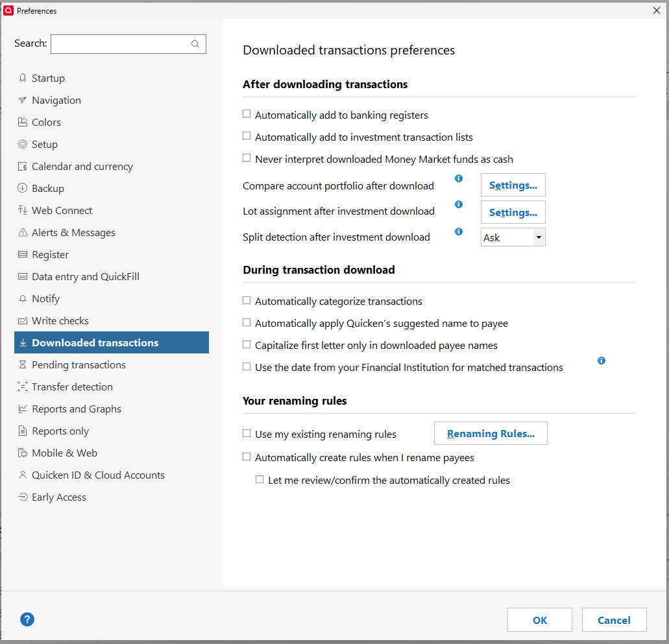Select Downloaded transactions sidebar item
This screenshot has height=644, width=669.
coord(112,342)
